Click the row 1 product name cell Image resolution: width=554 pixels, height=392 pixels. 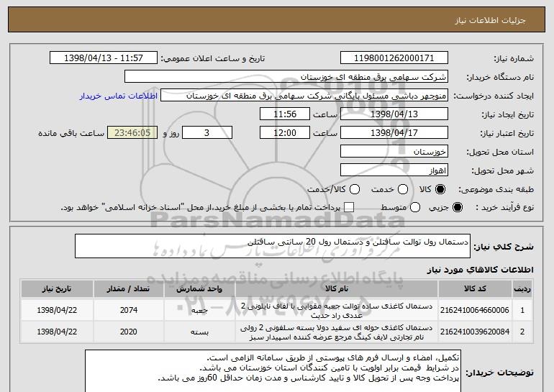(x=337, y=310)
